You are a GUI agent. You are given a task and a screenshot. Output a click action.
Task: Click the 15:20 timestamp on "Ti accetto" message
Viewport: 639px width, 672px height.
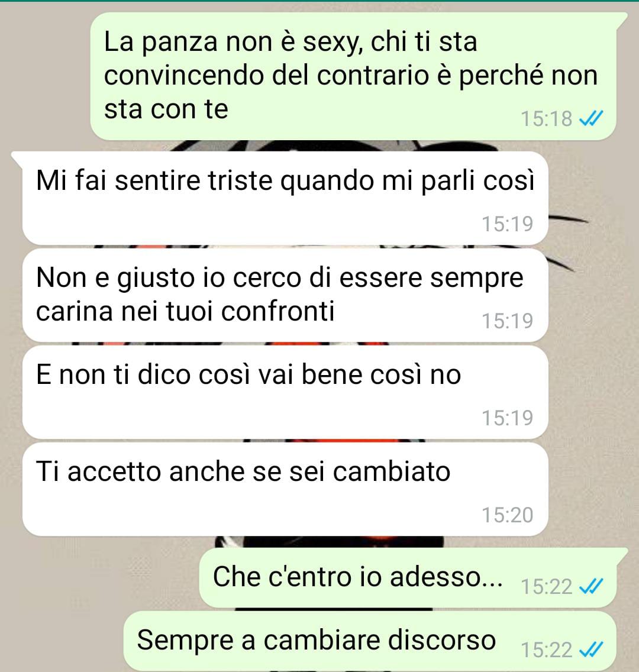tap(508, 515)
